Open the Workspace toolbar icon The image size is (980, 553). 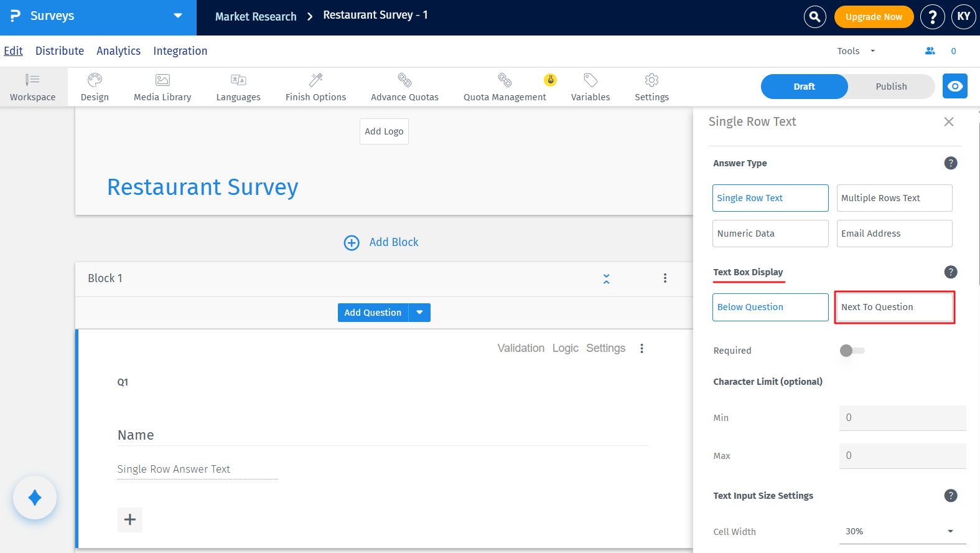click(32, 80)
